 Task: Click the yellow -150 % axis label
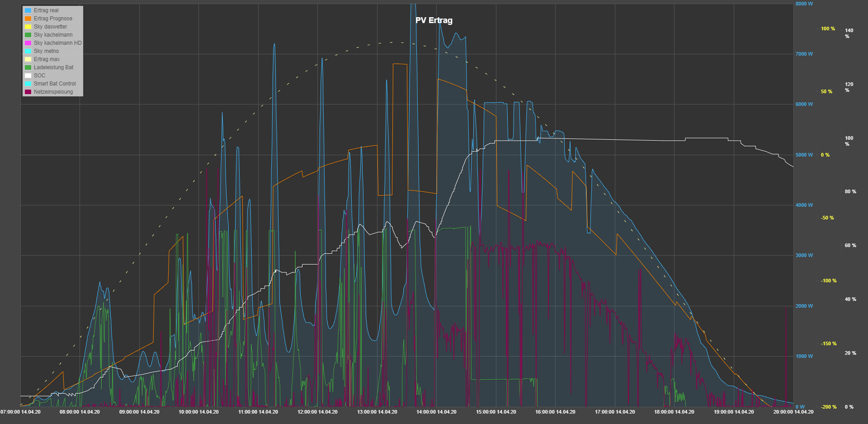point(829,343)
